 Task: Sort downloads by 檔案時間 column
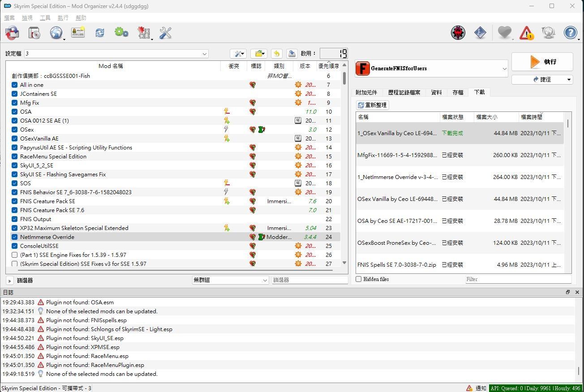[x=541, y=117]
